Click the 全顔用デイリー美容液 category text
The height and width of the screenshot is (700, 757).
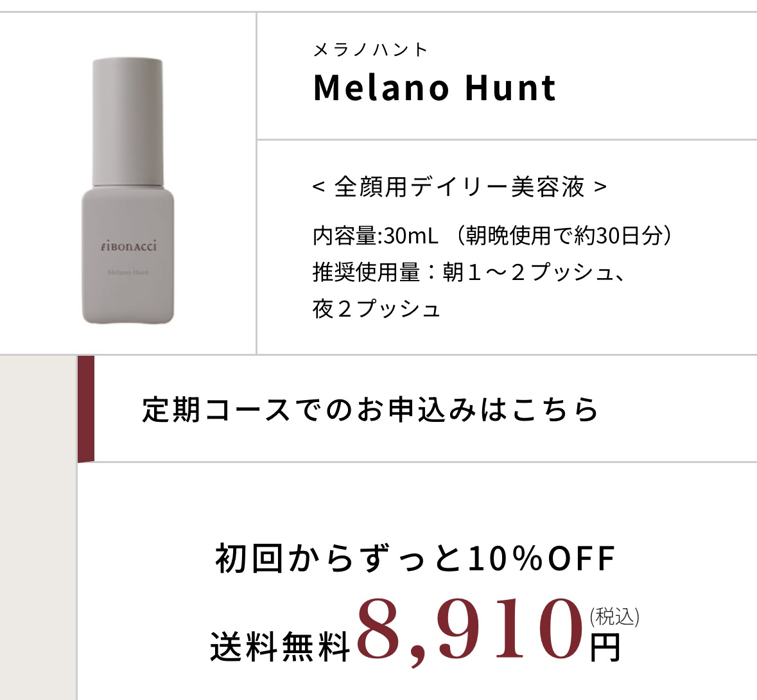(x=459, y=187)
